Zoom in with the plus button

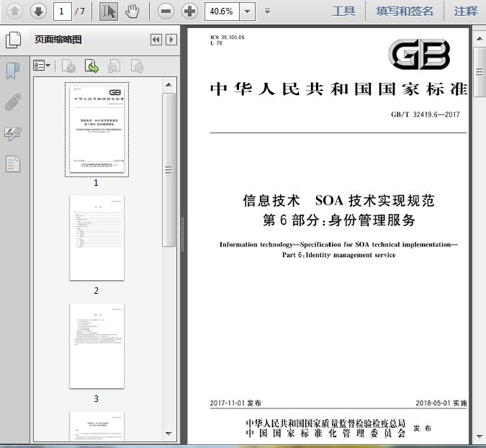coord(189,12)
